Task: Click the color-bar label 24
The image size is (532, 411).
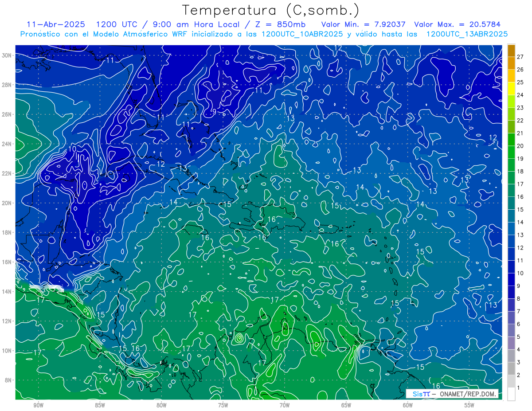Action: pyautogui.click(x=520, y=95)
